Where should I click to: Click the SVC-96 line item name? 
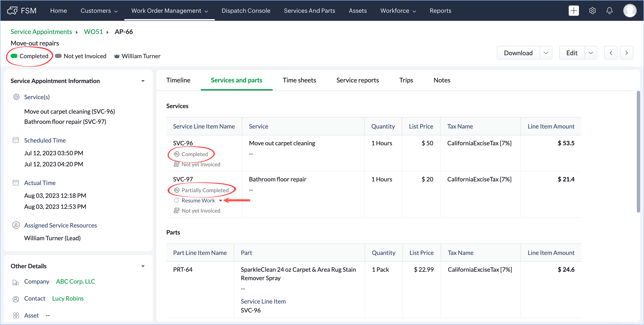tap(183, 143)
